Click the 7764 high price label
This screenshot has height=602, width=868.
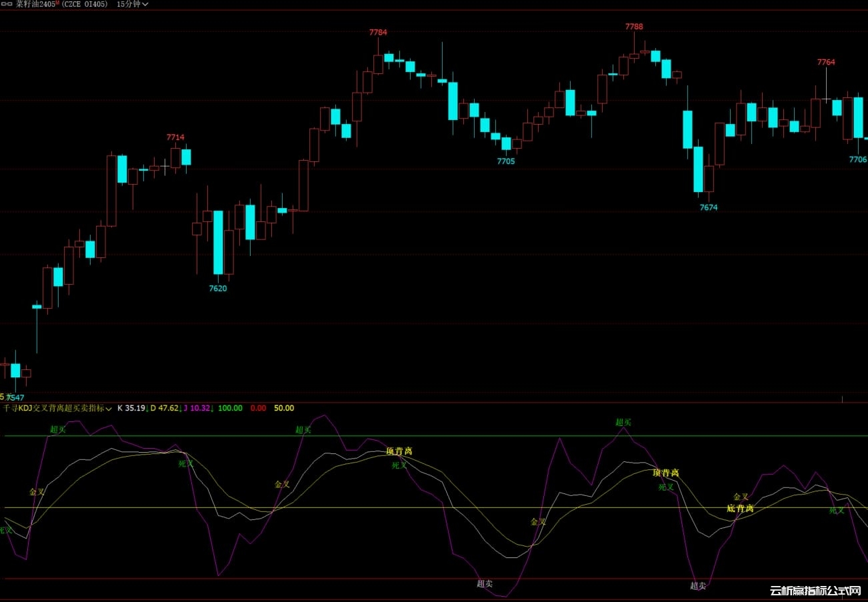(x=826, y=62)
